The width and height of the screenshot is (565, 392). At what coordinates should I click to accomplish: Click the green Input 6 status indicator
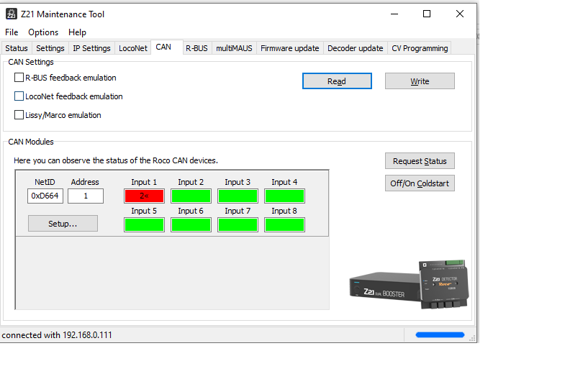tap(191, 224)
